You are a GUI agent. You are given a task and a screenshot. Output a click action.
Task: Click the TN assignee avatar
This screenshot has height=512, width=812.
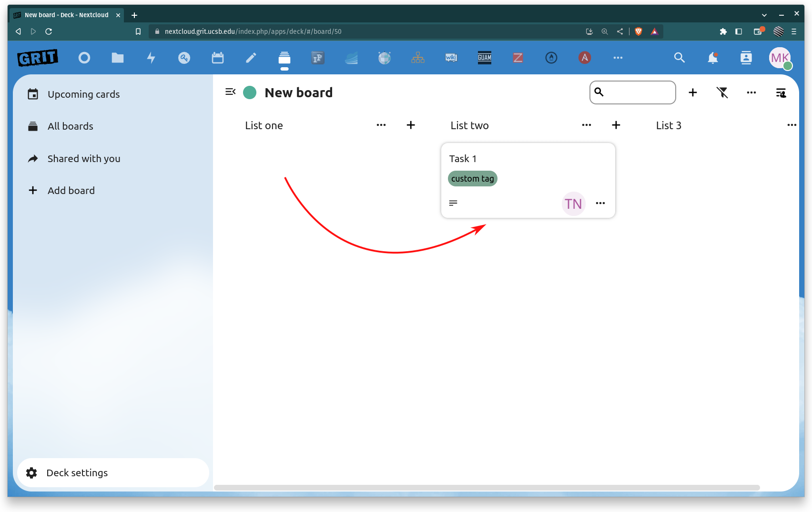click(574, 204)
